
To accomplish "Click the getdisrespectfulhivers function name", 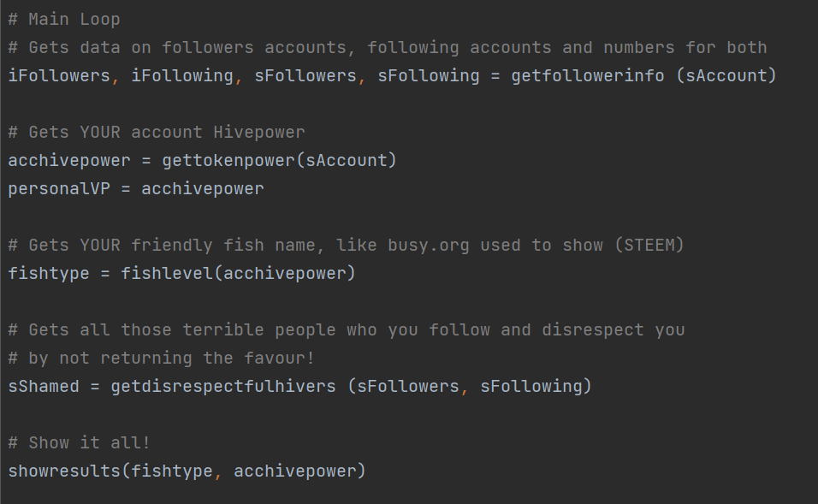I will pos(223,386).
